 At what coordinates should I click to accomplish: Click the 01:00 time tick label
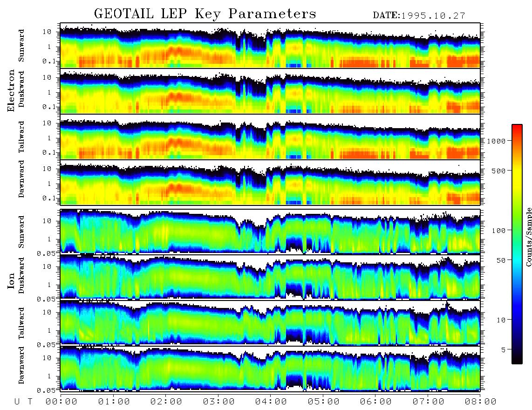point(114,402)
